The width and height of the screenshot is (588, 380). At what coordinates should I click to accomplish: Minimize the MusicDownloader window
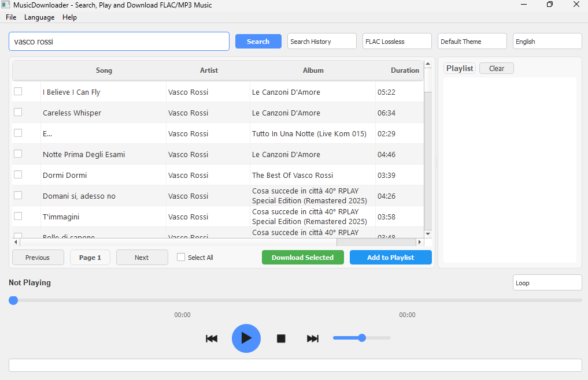(524, 5)
